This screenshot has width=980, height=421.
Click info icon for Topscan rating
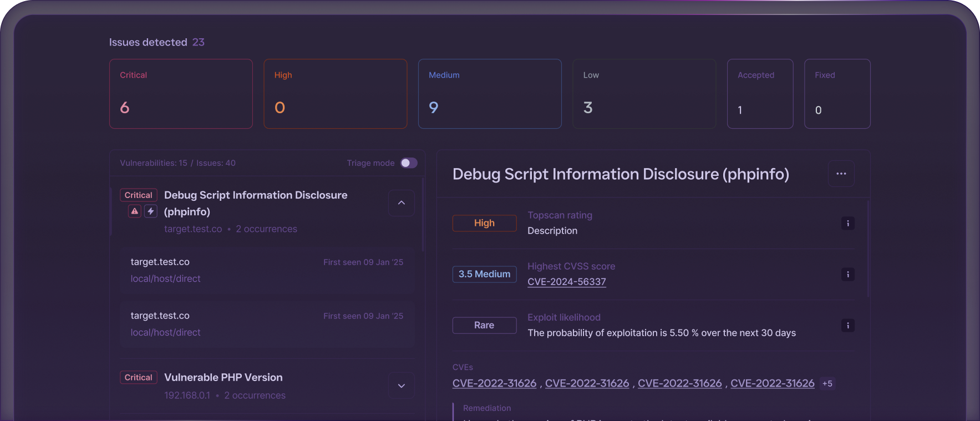pyautogui.click(x=848, y=224)
